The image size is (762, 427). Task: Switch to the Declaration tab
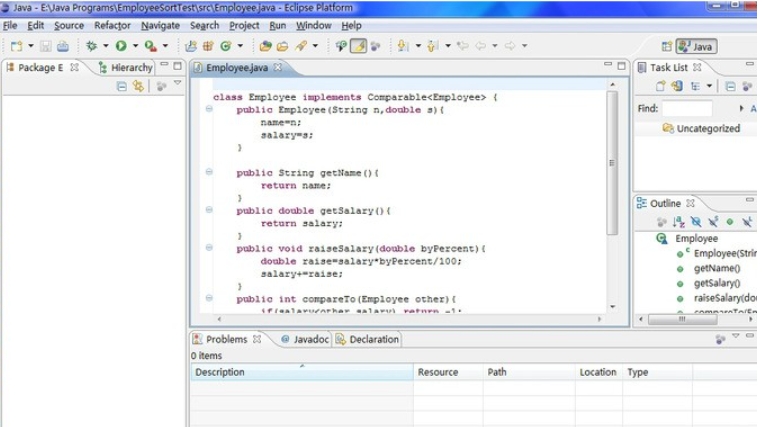[x=367, y=339]
